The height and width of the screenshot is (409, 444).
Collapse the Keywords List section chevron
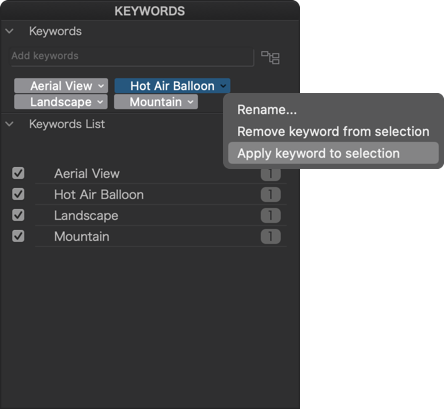(10, 124)
